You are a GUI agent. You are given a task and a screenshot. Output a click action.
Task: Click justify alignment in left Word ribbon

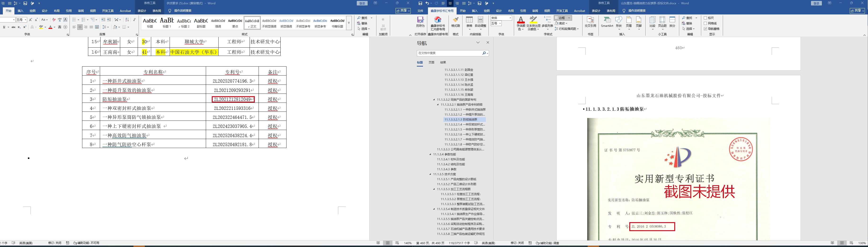click(91, 27)
